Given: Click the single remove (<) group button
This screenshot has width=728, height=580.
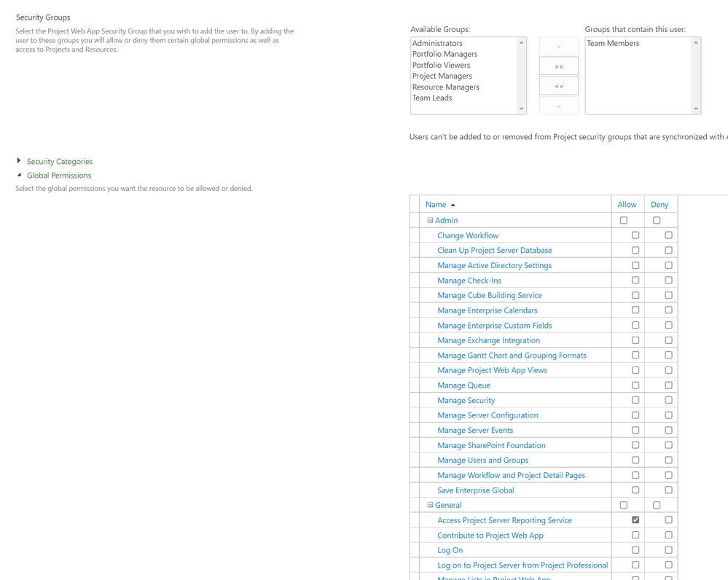Looking at the screenshot, I should [x=558, y=106].
